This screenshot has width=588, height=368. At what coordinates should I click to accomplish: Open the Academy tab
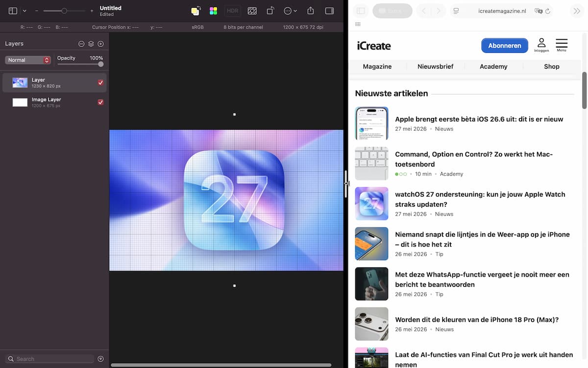click(493, 67)
